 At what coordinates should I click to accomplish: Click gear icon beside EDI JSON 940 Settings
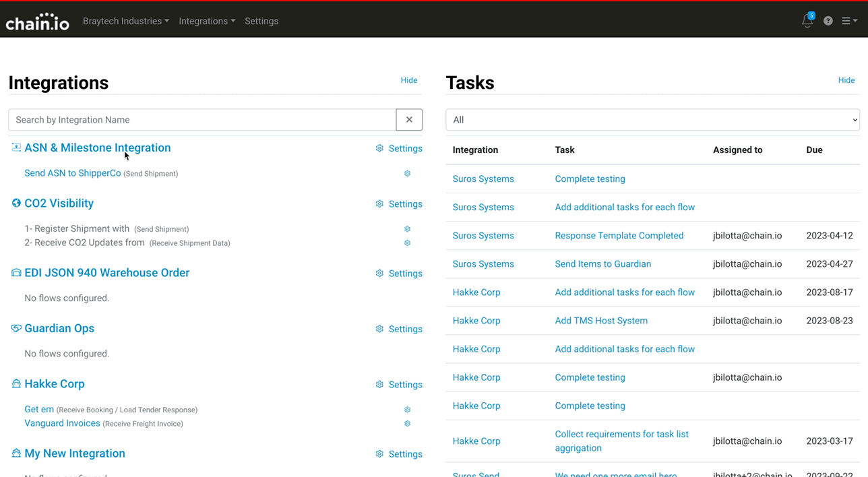(379, 274)
